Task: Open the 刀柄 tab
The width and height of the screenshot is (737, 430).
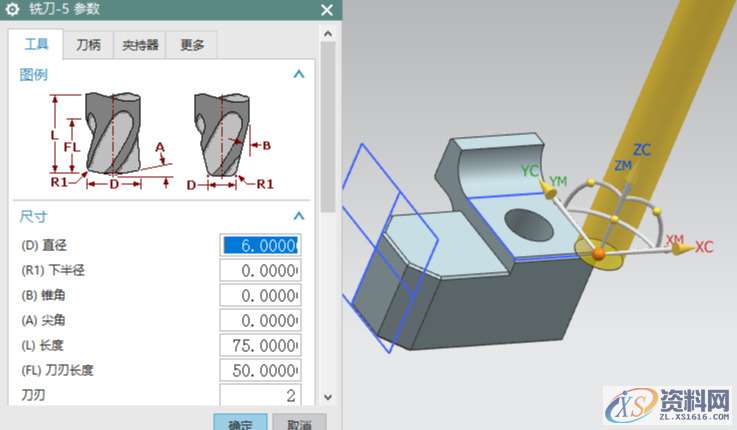Action: coord(89,45)
